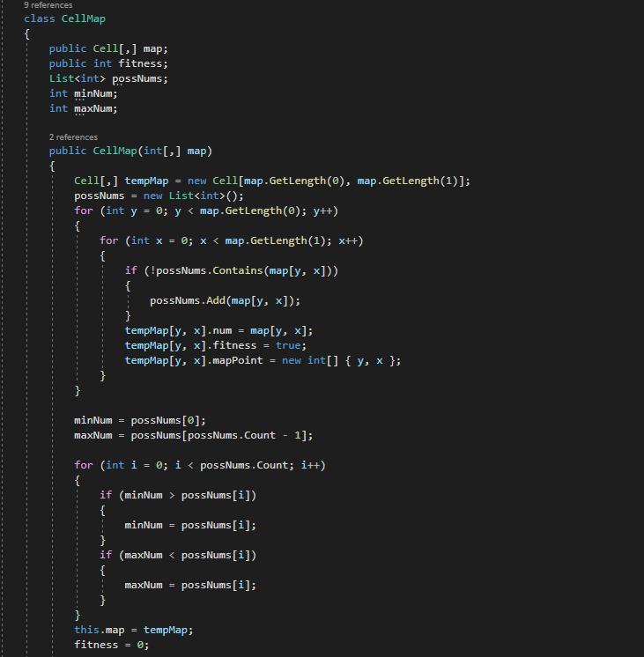Click the 'maxNum = possNums[possNums.Count - 1];' line

click(193, 435)
